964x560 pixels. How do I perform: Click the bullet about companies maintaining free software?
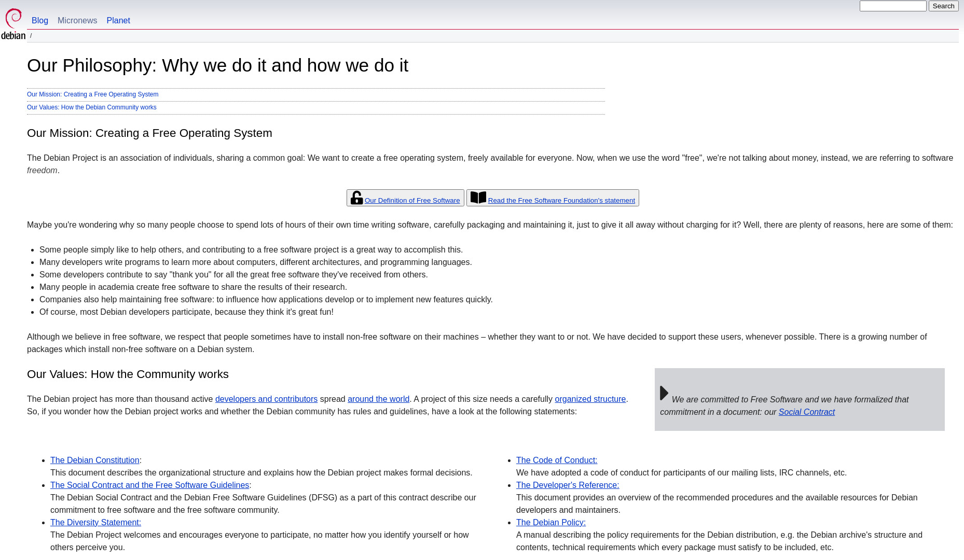(x=266, y=300)
